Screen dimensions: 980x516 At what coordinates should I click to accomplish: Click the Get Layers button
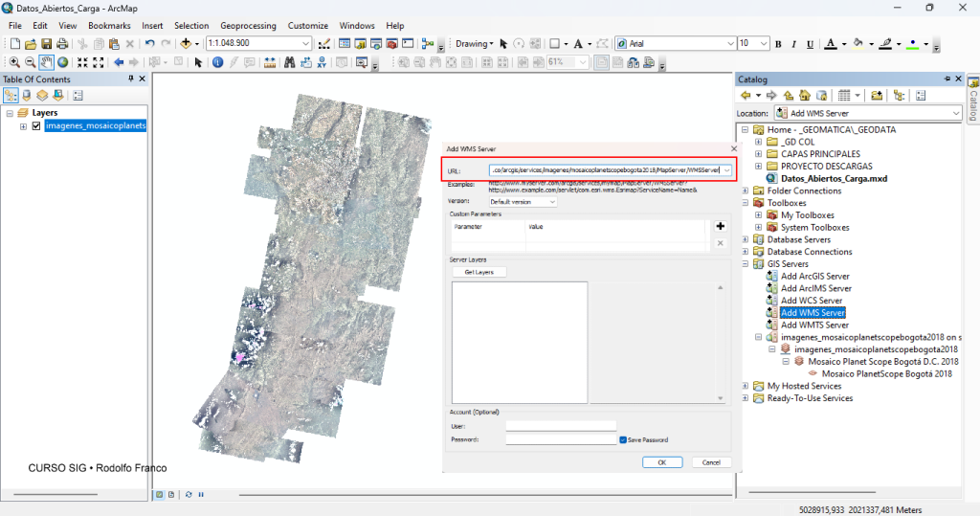tap(479, 272)
